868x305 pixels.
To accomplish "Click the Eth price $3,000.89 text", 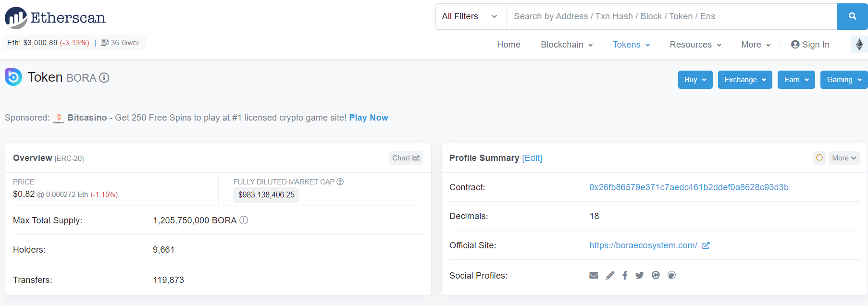I will pos(32,43).
